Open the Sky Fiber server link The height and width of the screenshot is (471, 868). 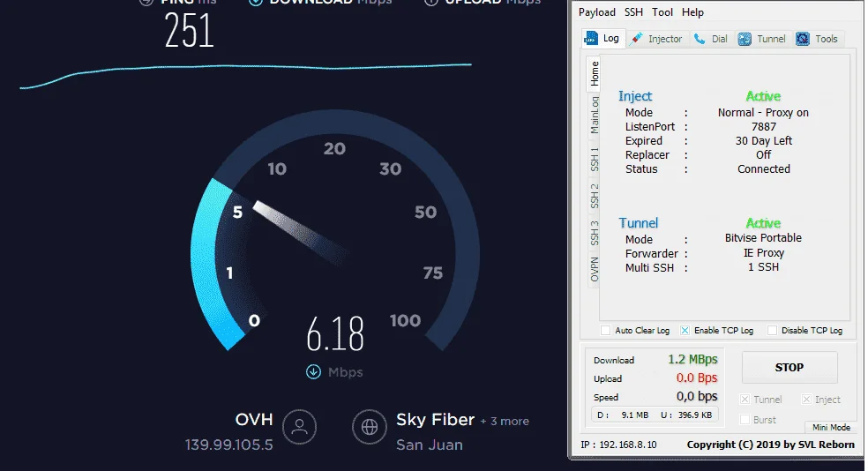(435, 420)
